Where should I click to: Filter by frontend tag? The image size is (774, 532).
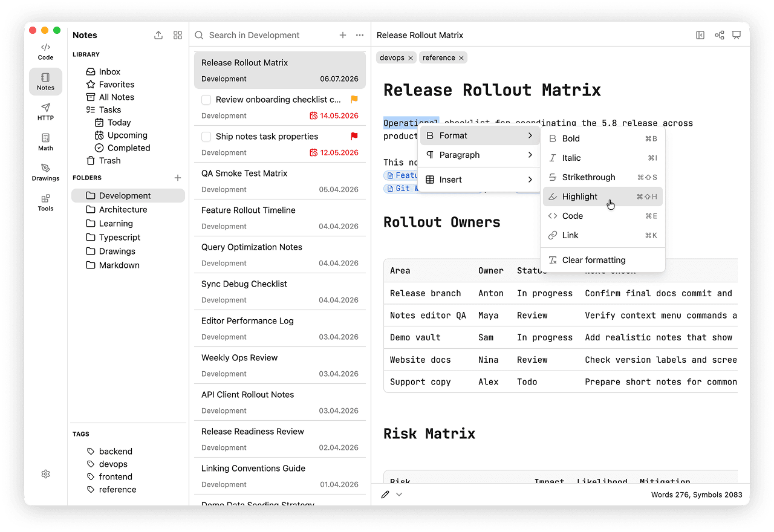tap(115, 477)
